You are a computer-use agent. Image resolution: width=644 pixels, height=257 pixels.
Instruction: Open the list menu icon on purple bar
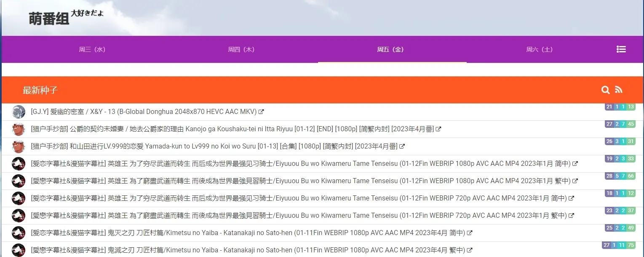pyautogui.click(x=621, y=49)
